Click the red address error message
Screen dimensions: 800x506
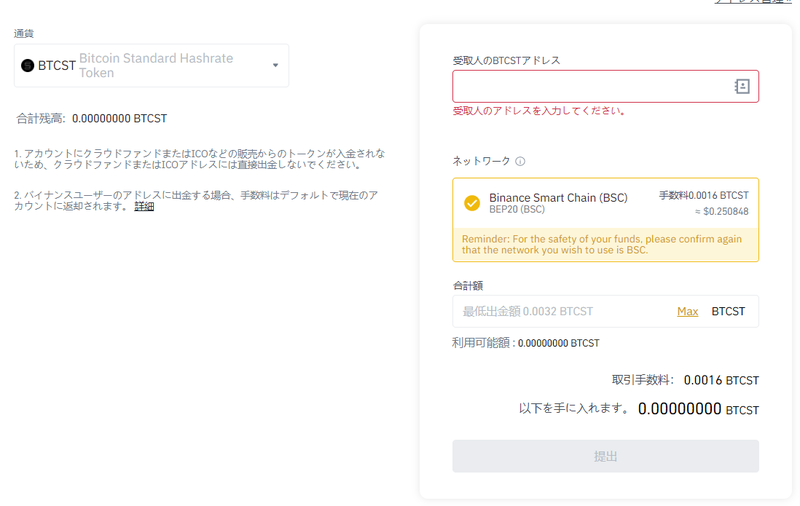539,111
